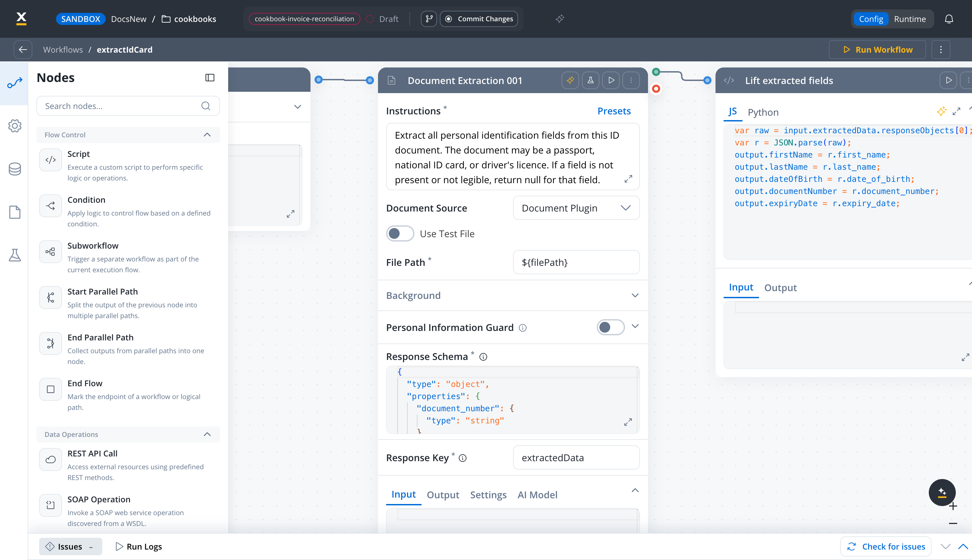Collapse the Input/Output panel chevron
Image resolution: width=972 pixels, height=560 pixels.
(635, 491)
